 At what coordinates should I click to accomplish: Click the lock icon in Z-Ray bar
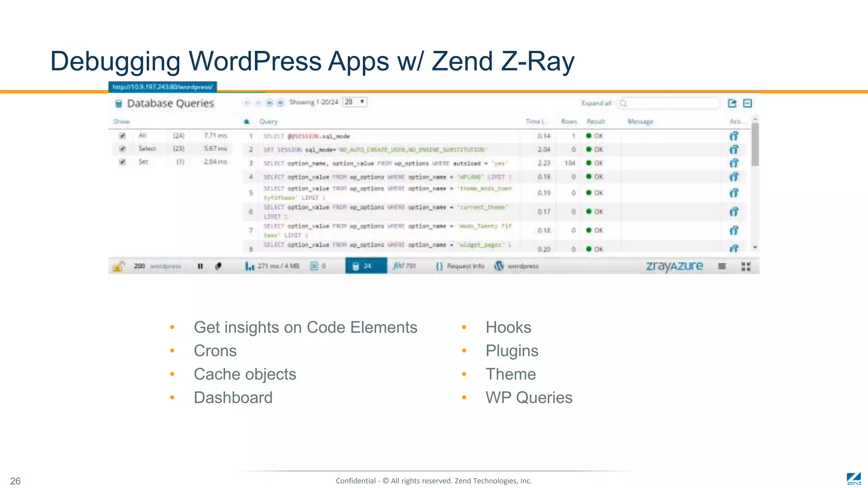pyautogui.click(x=118, y=266)
